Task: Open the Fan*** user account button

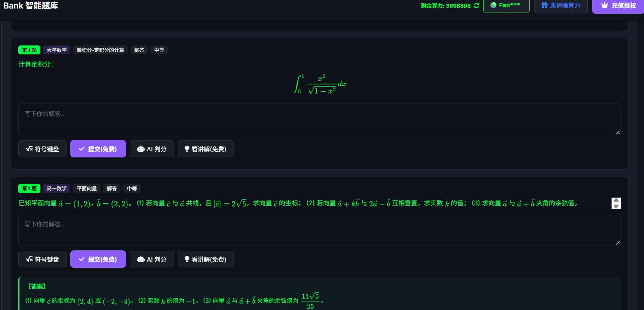Action: tap(507, 6)
